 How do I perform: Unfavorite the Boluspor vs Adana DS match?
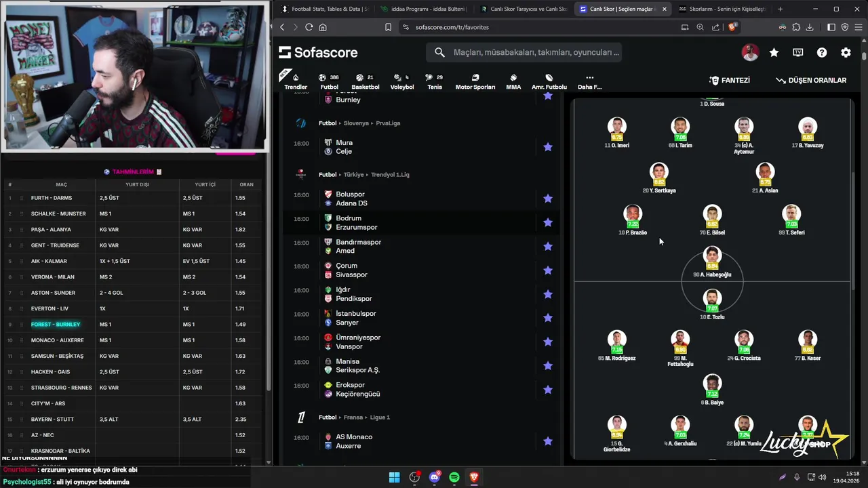548,199
